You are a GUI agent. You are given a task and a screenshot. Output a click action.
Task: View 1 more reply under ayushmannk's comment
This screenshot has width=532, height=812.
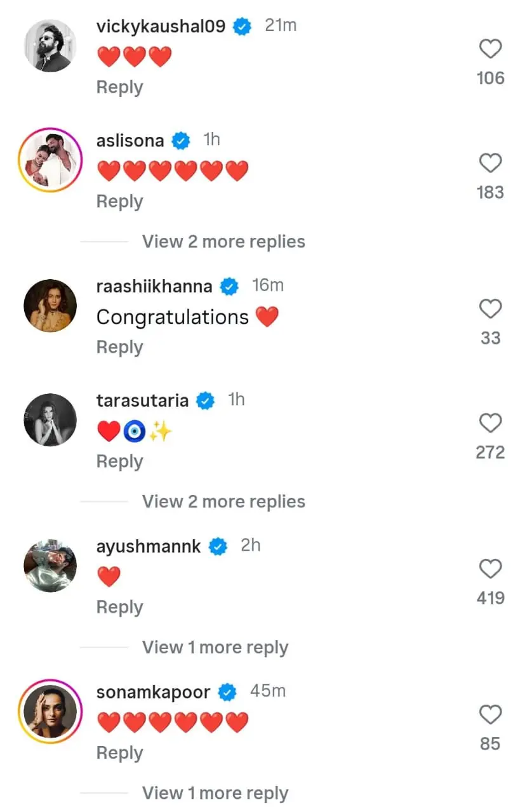tap(215, 648)
